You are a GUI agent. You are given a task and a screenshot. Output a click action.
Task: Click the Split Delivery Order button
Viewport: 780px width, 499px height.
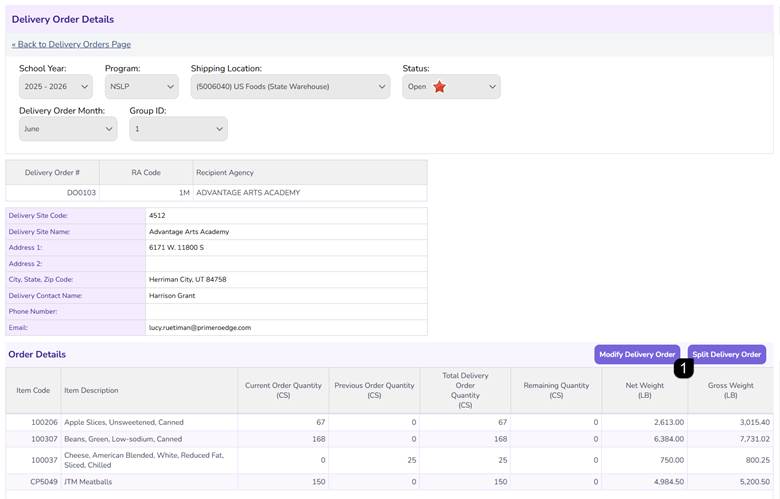727,354
